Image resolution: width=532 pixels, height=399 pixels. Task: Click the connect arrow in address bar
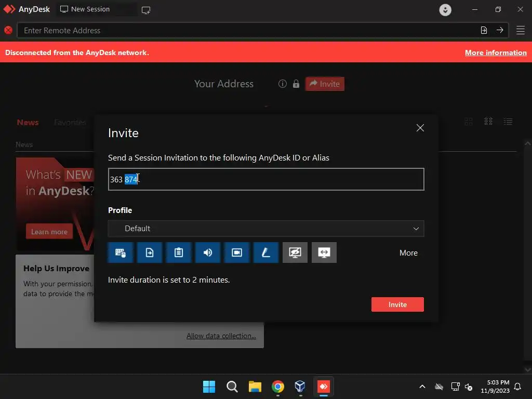pyautogui.click(x=500, y=30)
